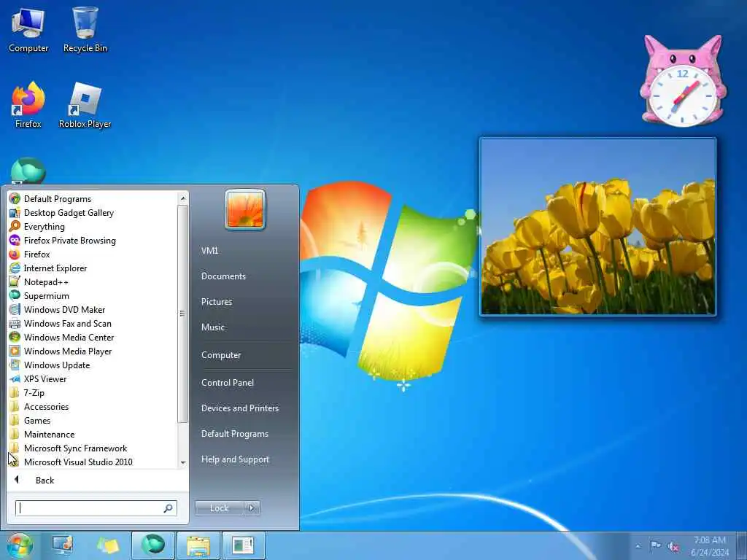The height and width of the screenshot is (560, 747).
Task: Click the taskbar icon right of Explorer
Action: click(x=244, y=545)
